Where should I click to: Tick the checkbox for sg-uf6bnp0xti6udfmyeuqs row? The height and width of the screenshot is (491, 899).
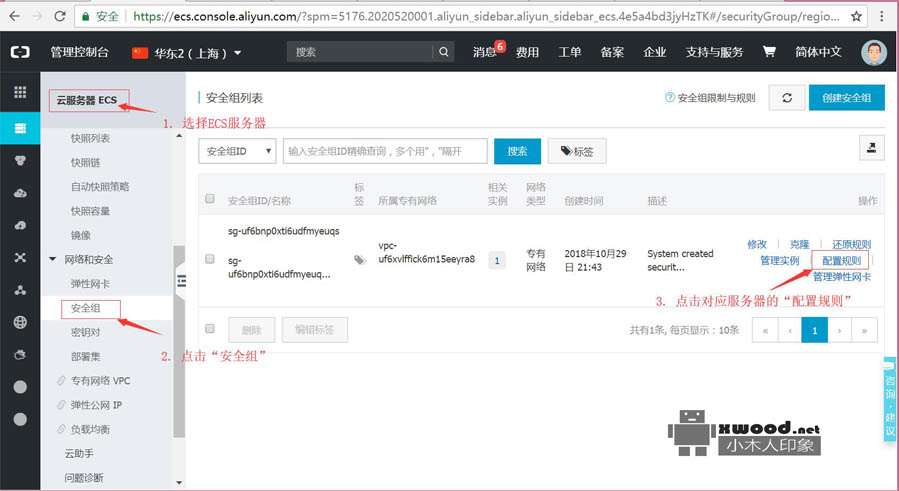coord(210,259)
